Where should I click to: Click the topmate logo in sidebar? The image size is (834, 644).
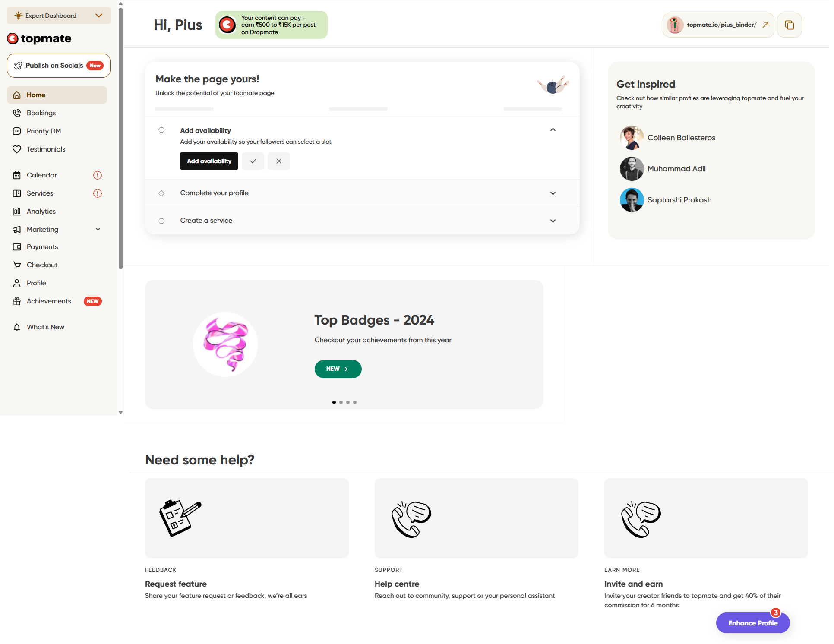39,38
